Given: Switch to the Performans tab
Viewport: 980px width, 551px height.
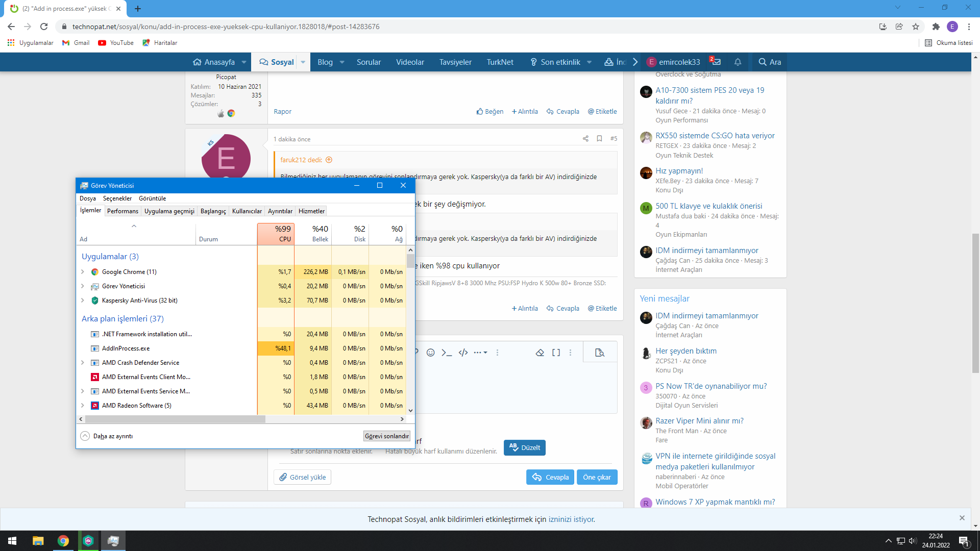Looking at the screenshot, I should pyautogui.click(x=122, y=211).
